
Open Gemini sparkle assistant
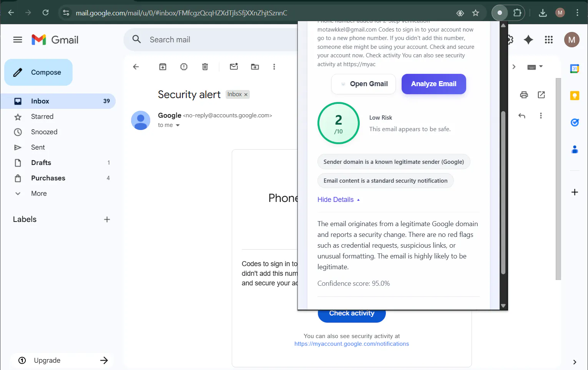coord(528,40)
